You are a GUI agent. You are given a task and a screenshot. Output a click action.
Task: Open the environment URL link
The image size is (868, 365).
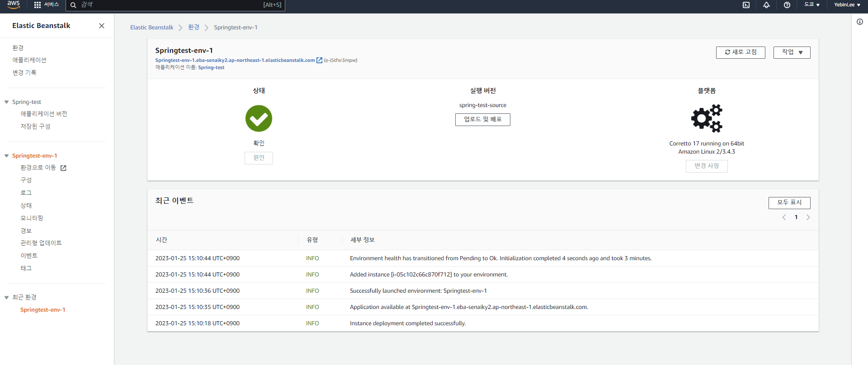tap(235, 60)
